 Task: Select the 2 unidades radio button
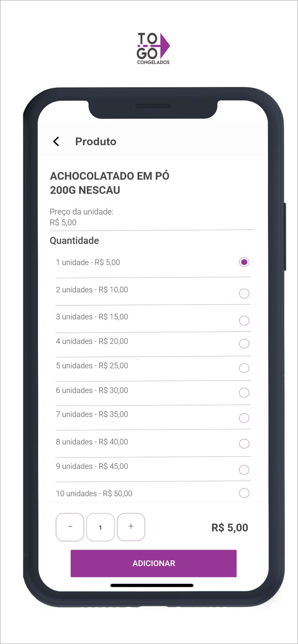coord(244,293)
